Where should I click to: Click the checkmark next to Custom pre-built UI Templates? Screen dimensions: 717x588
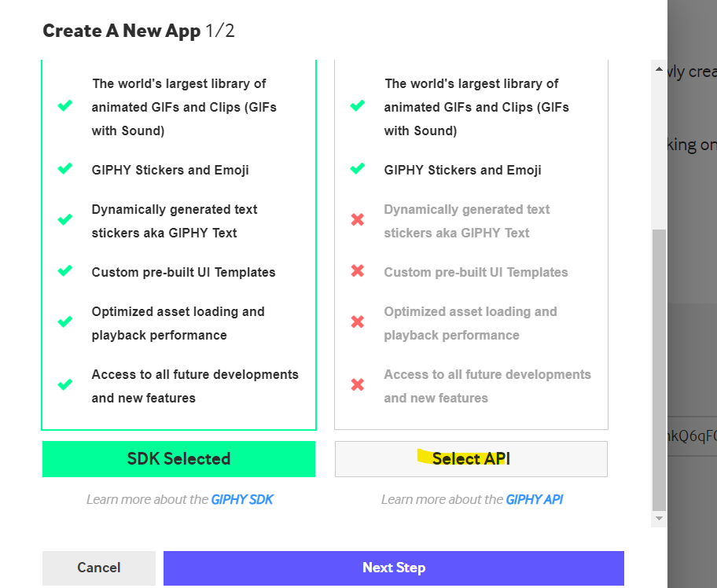point(65,271)
